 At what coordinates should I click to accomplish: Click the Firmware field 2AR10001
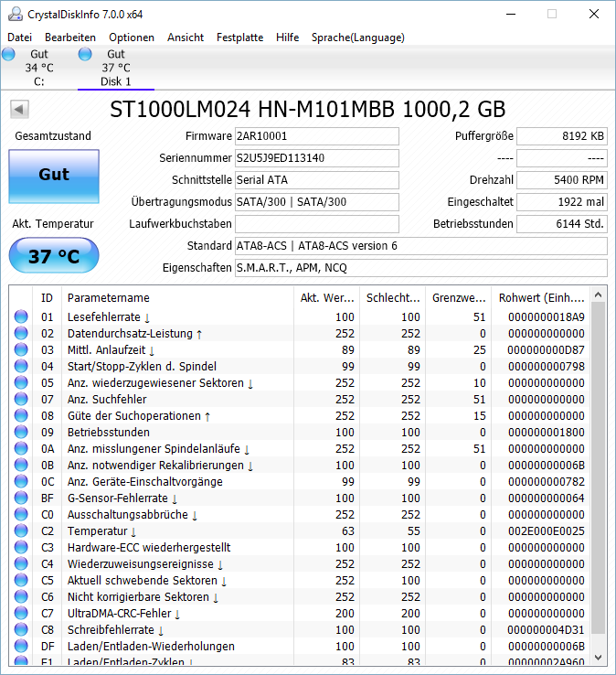coord(317,136)
